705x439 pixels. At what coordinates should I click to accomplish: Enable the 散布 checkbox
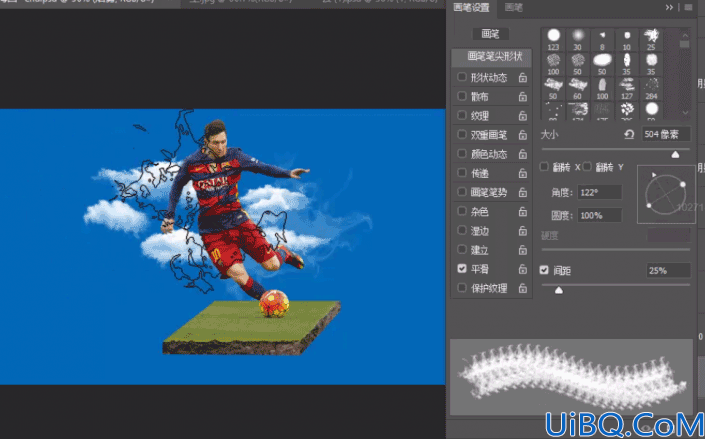[462, 96]
